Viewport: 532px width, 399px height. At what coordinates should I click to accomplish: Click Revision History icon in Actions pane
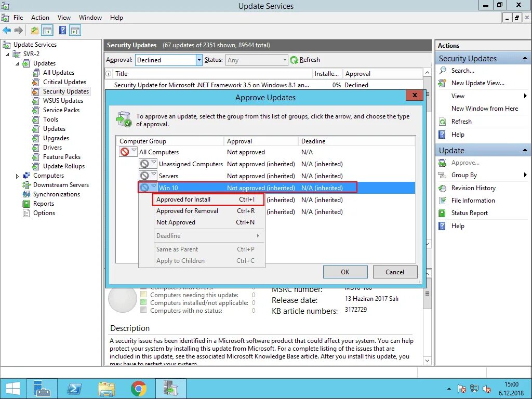click(443, 188)
